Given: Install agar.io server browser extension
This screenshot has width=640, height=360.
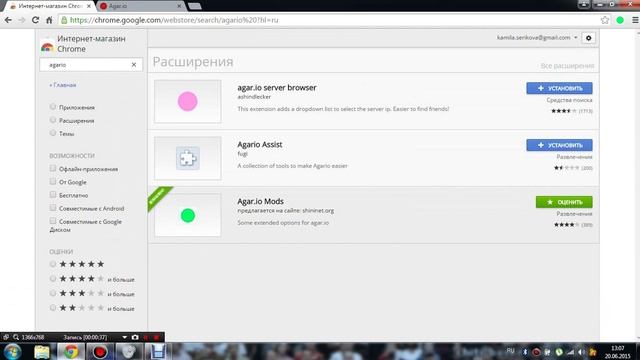Looking at the screenshot, I should click(559, 88).
